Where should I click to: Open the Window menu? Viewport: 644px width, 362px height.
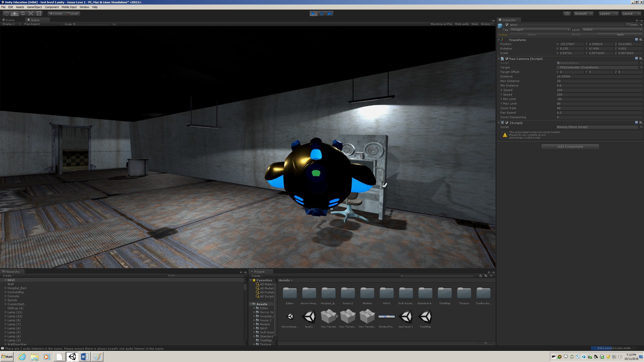(84, 7)
